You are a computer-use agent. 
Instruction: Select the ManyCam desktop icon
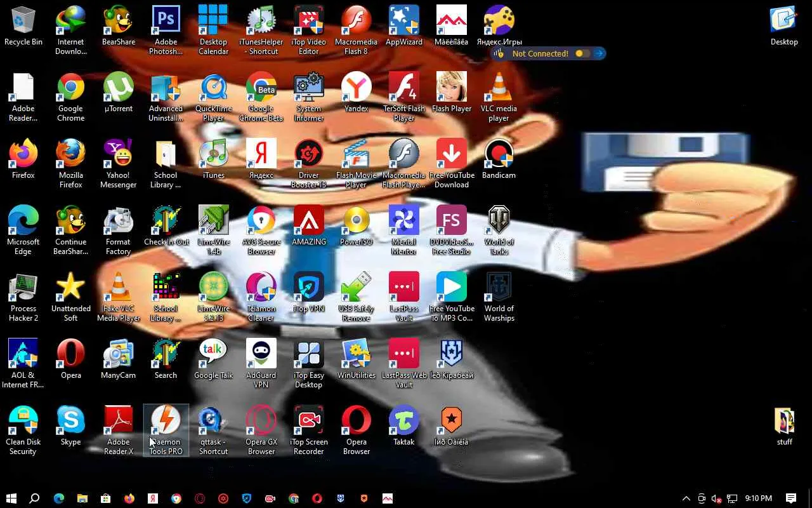pos(119,359)
